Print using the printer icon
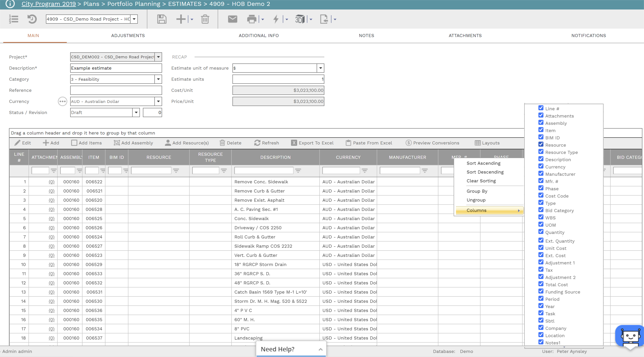Viewport: 644px width, 357px height. pyautogui.click(x=252, y=19)
